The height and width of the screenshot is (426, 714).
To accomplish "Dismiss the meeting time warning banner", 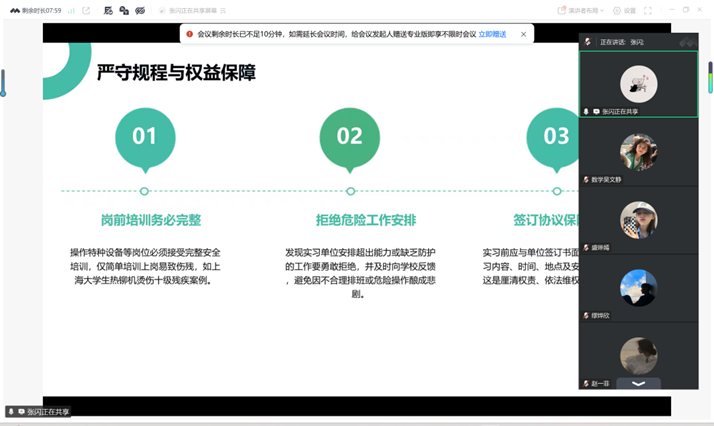I will point(523,34).
